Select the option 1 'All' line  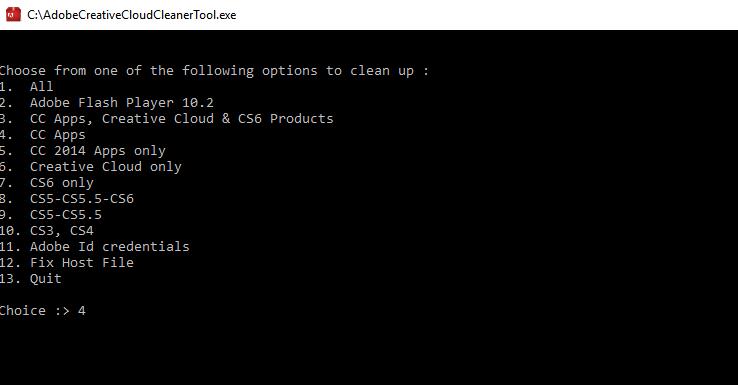coord(26,87)
